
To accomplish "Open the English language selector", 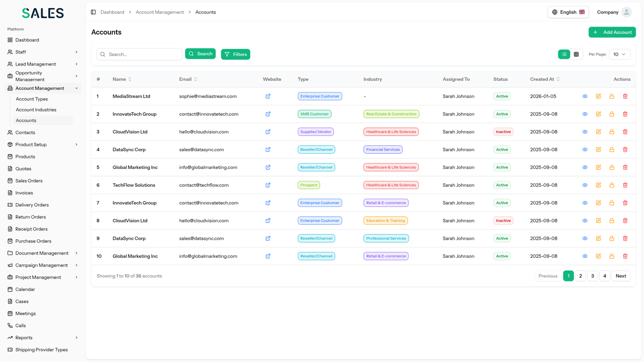I will click(568, 12).
